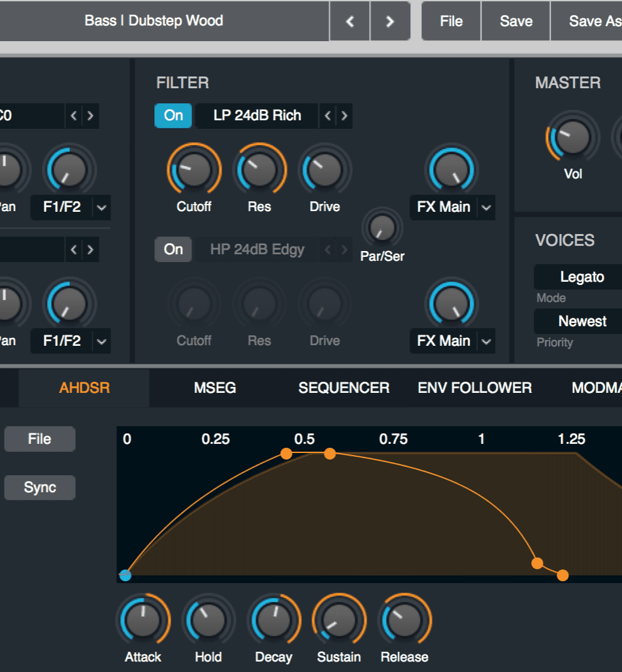The width and height of the screenshot is (622, 672).
Task: Load the previous preset with the left arrow
Action: [x=350, y=21]
